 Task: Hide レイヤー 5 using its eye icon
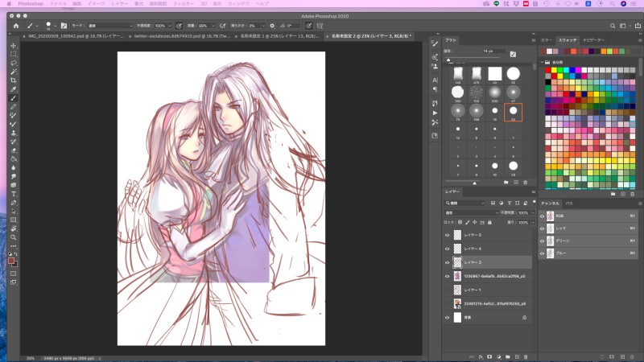(447, 235)
